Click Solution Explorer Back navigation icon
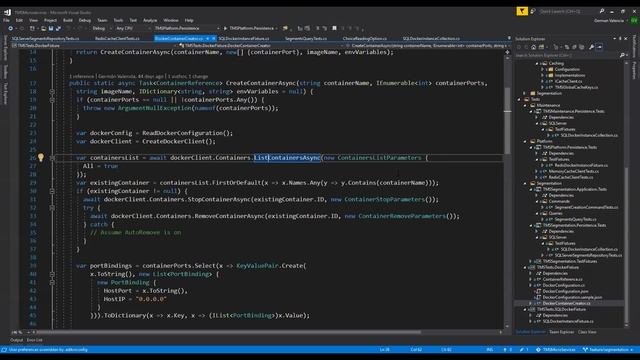This screenshot has width=640, height=360. pyautogui.click(x=519, y=47)
